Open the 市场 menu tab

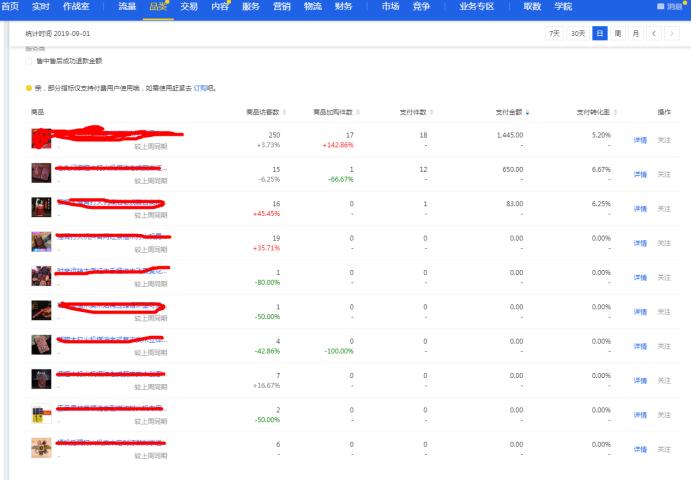[x=390, y=6]
